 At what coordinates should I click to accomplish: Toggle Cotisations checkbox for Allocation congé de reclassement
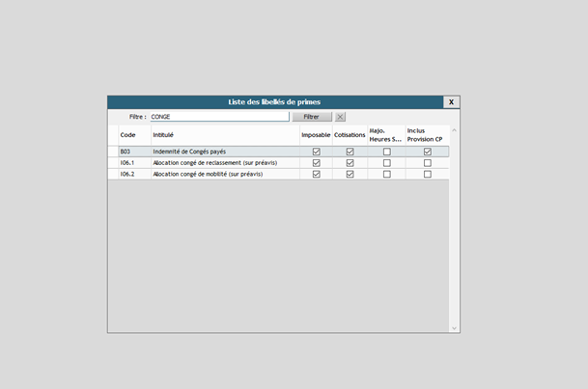click(350, 163)
